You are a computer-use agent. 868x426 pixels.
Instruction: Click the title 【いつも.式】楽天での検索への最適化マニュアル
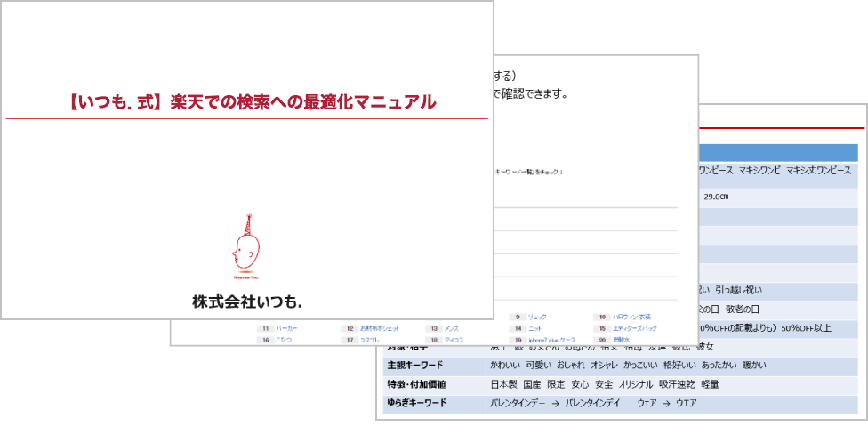click(251, 101)
